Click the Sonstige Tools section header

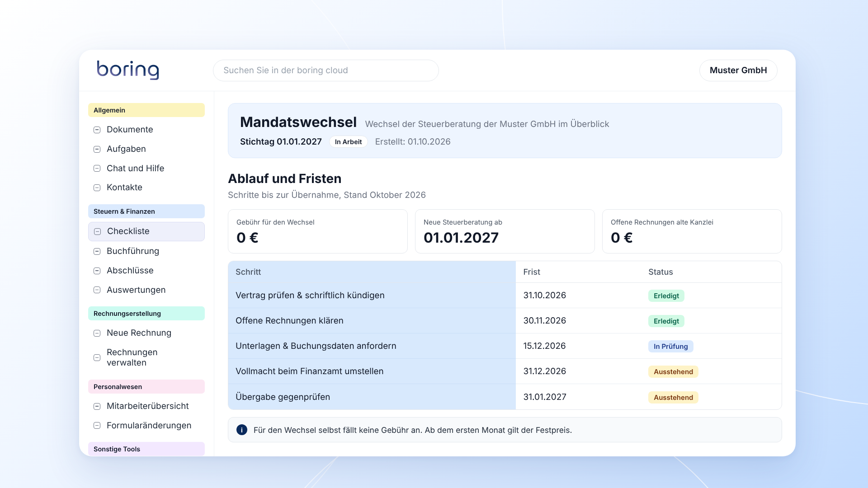[x=146, y=449]
